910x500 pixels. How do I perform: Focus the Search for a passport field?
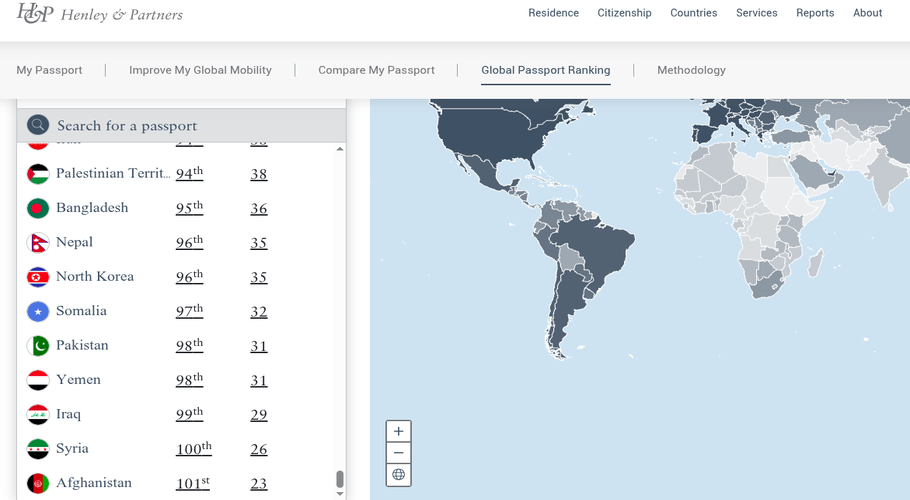(x=182, y=125)
